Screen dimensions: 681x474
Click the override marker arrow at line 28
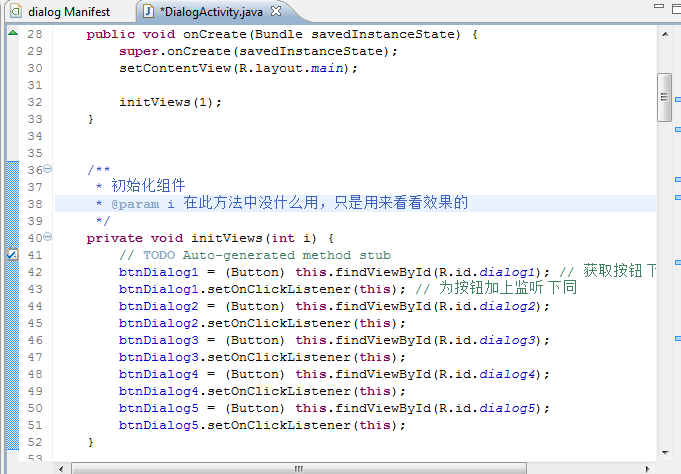click(13, 33)
